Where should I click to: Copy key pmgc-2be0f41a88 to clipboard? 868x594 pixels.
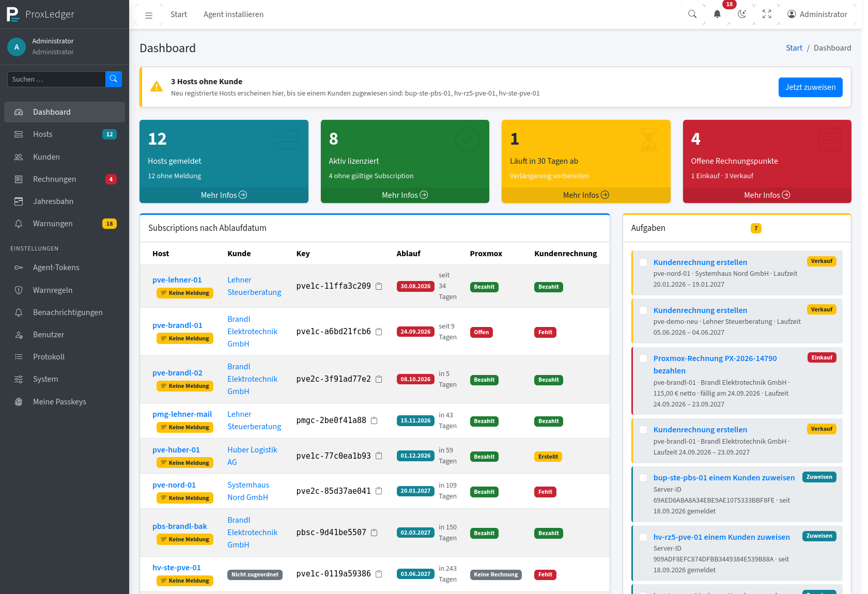click(374, 420)
